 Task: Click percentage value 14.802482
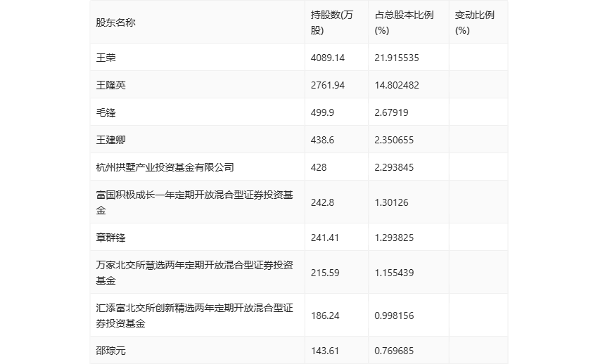397,85
